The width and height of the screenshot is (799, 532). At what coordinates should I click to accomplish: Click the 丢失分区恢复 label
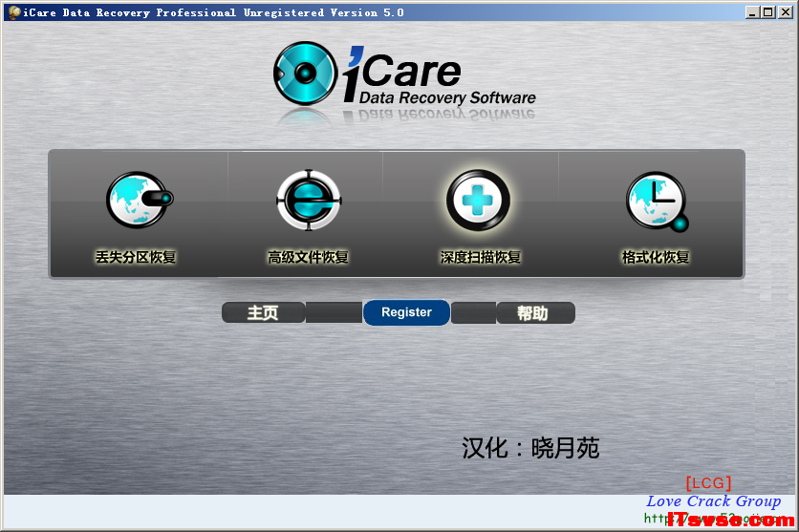click(136, 257)
